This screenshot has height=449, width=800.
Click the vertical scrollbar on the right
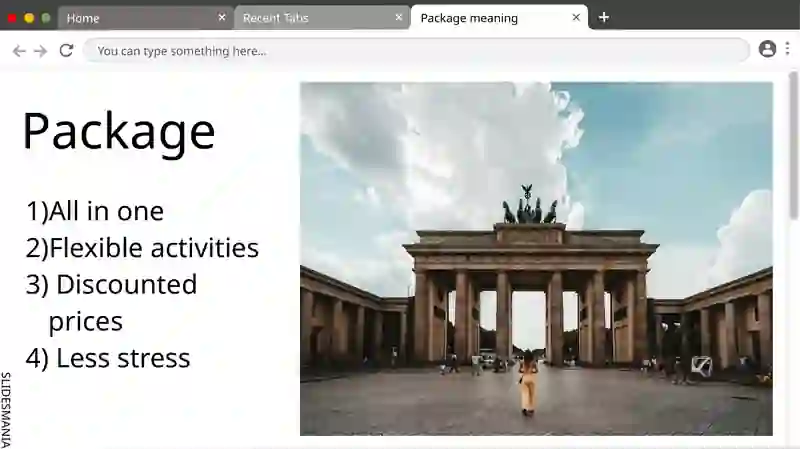tap(793, 146)
